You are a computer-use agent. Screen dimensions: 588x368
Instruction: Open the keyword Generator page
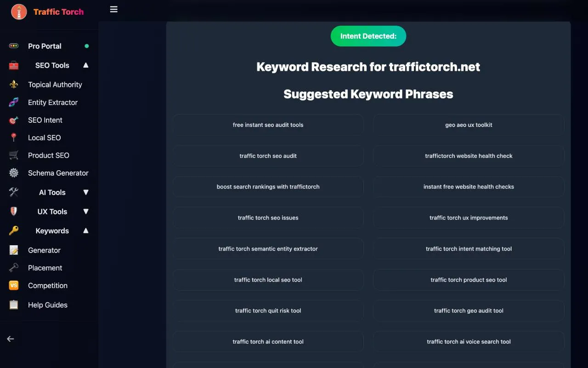coord(44,250)
